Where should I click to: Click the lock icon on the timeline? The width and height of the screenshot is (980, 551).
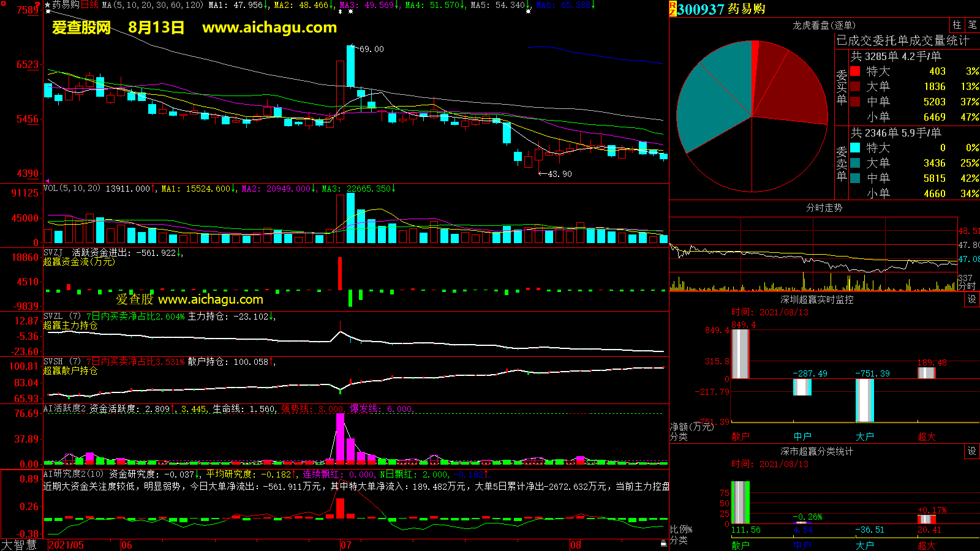pyautogui.click(x=663, y=544)
